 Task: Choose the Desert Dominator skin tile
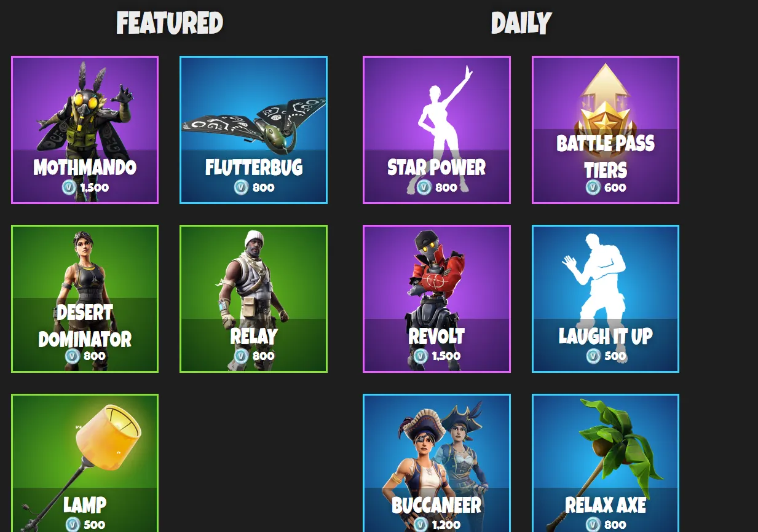pyautogui.click(x=85, y=299)
